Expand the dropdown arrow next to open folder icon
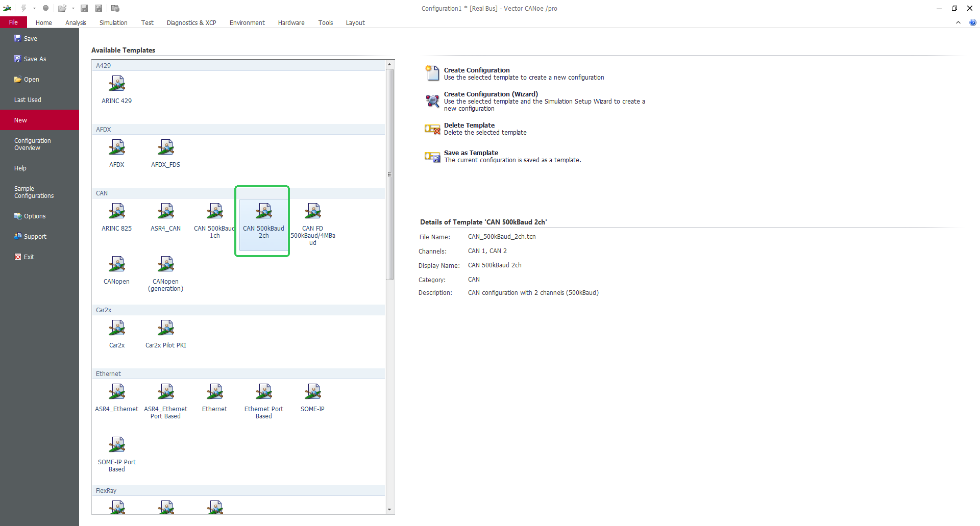 click(x=73, y=8)
